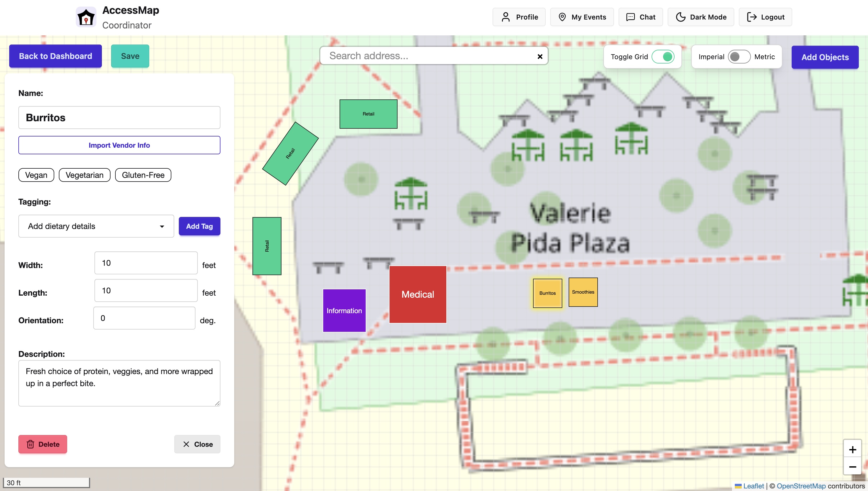
Task: Zoom out the map with minus button
Action: 852,467
